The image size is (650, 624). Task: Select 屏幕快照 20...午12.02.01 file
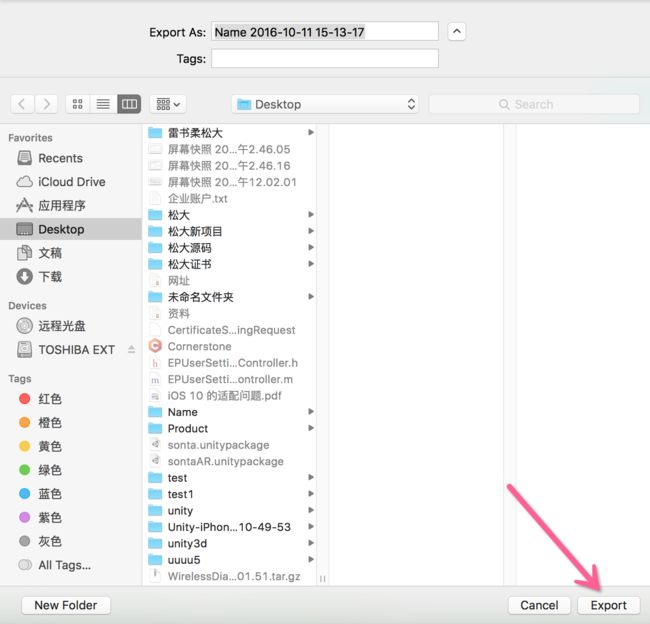(x=231, y=182)
